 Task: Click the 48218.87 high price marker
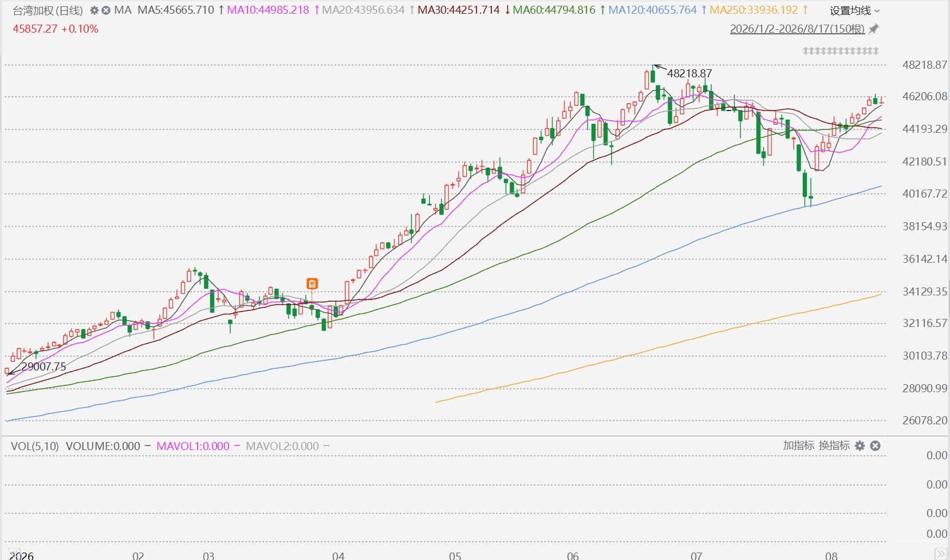[x=689, y=73]
